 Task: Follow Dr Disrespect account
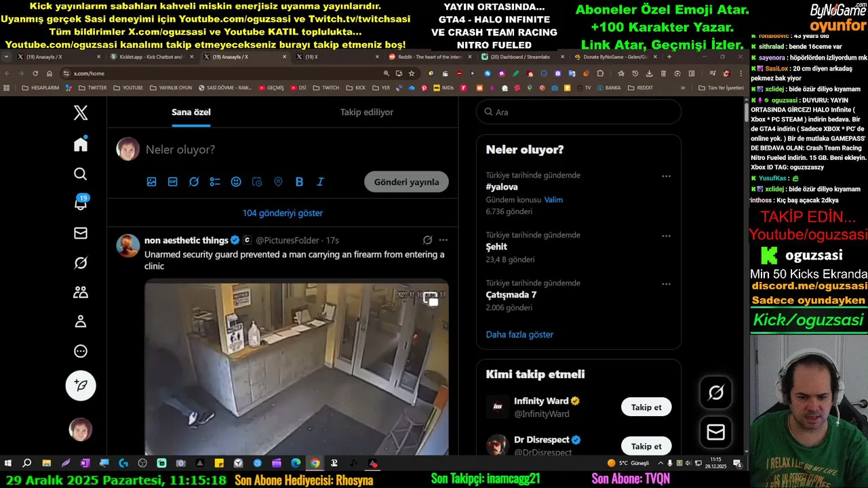pos(646,446)
